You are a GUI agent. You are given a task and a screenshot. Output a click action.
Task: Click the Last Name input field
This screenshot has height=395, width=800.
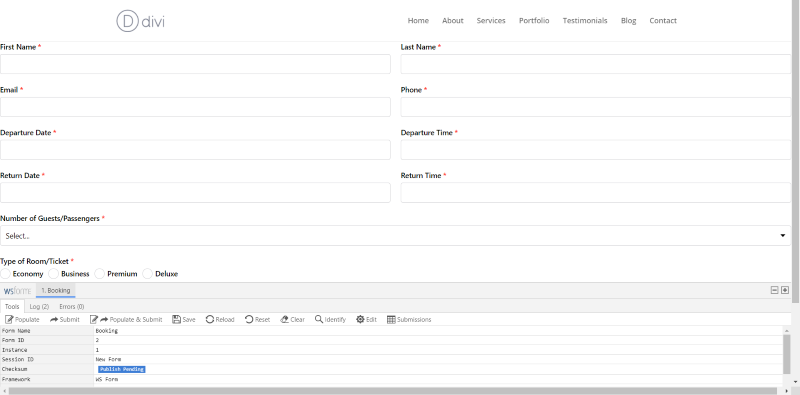click(596, 64)
